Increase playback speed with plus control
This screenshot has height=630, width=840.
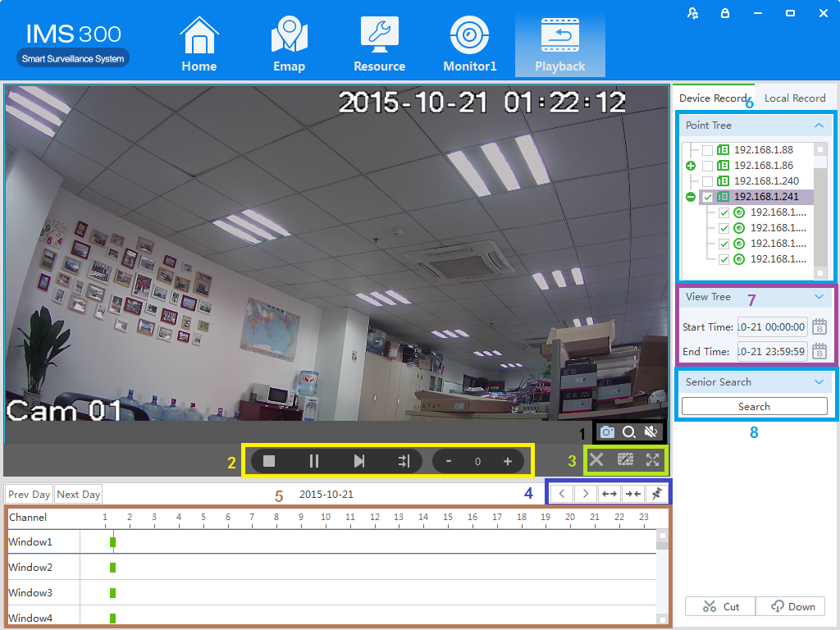(507, 460)
